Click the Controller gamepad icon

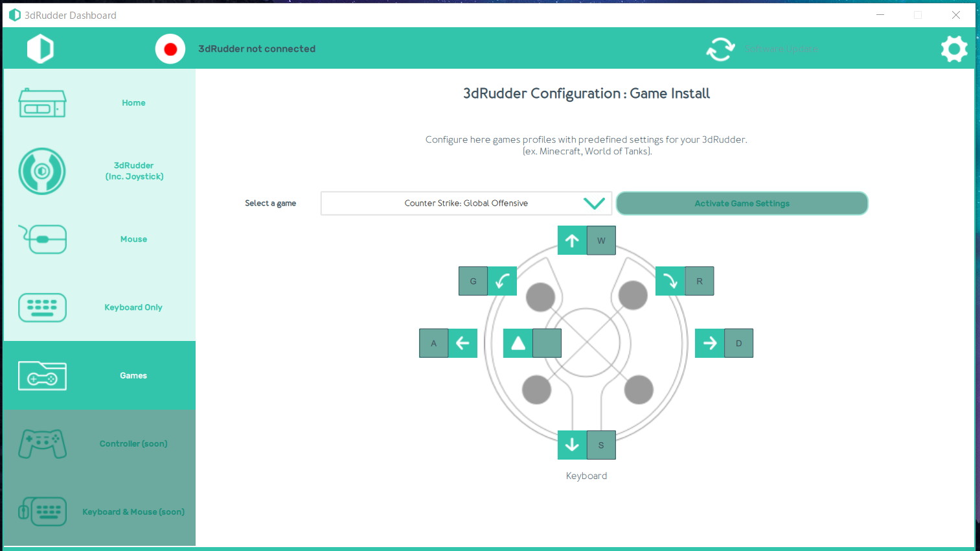[42, 444]
